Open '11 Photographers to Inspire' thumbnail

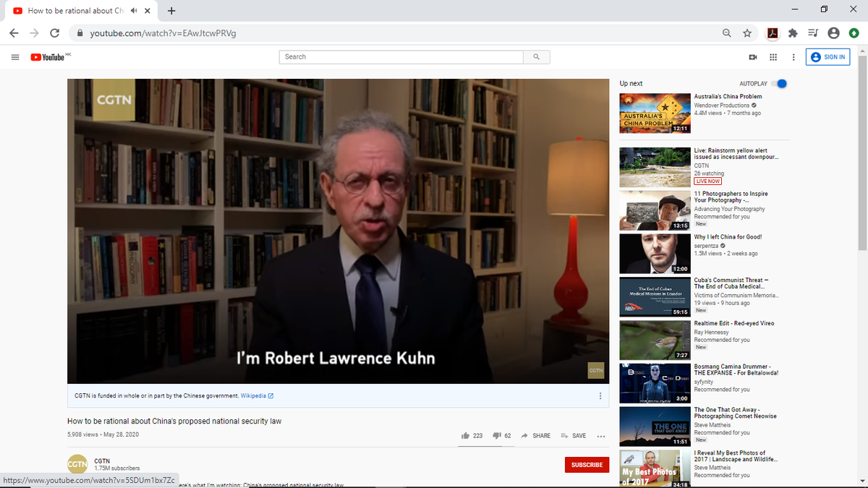click(x=655, y=210)
